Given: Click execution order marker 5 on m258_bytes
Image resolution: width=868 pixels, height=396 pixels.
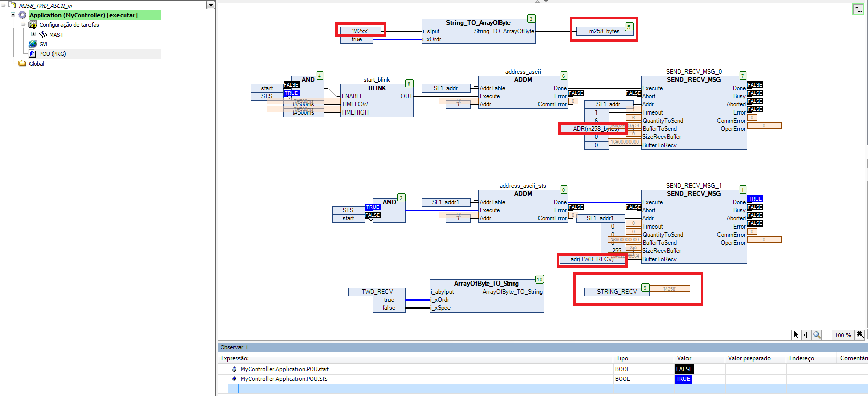Looking at the screenshot, I should pos(629,27).
